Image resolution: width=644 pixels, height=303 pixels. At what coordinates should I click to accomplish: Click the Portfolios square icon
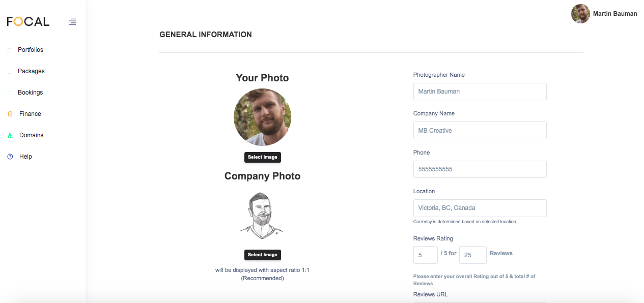pyautogui.click(x=9, y=50)
